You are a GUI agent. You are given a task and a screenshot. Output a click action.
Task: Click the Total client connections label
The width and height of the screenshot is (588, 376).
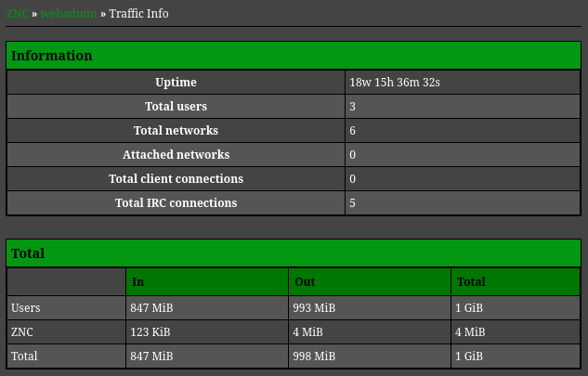coord(176,179)
